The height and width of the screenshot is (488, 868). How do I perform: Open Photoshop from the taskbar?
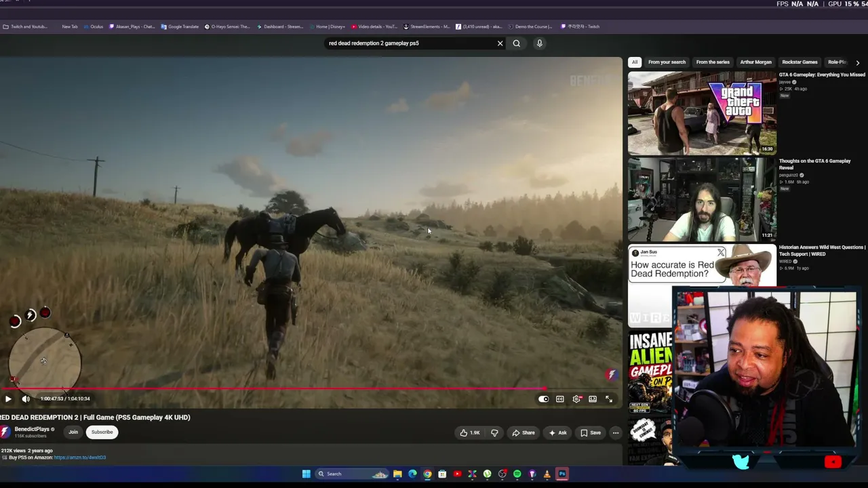(x=562, y=474)
